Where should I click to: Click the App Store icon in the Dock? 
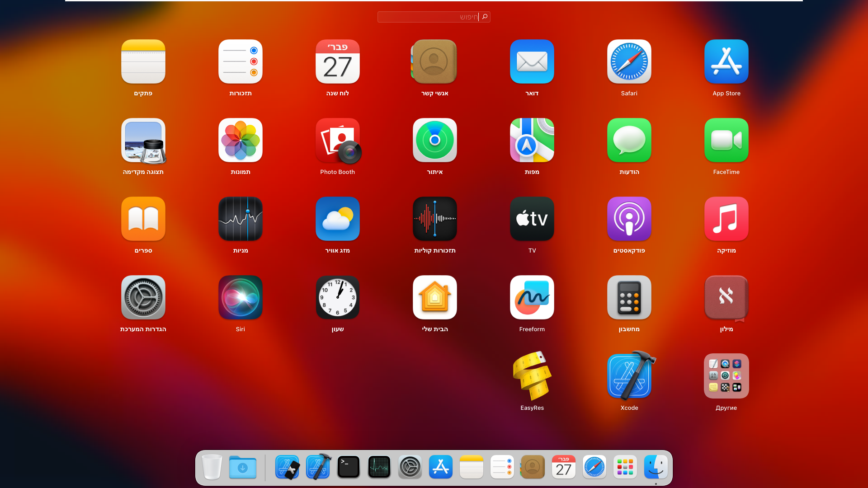pyautogui.click(x=441, y=467)
